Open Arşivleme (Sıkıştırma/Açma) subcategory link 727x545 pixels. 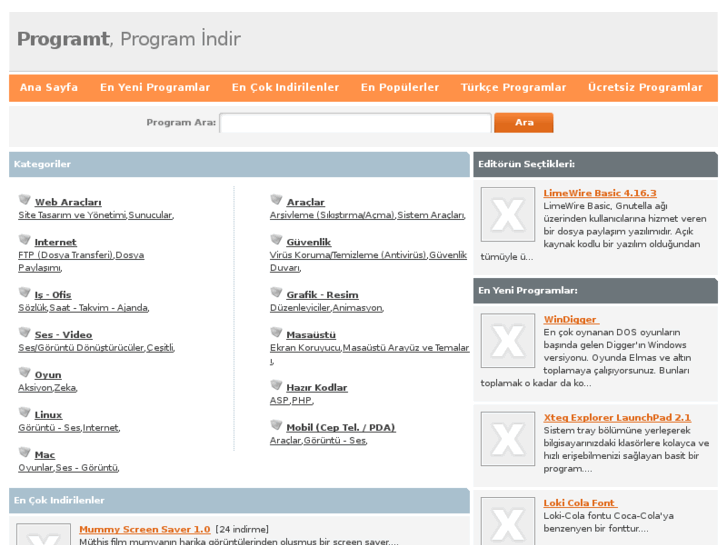[x=332, y=215]
